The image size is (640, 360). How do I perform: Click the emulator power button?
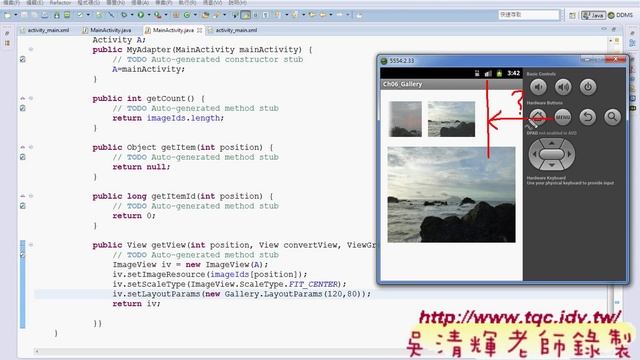pyautogui.click(x=588, y=87)
